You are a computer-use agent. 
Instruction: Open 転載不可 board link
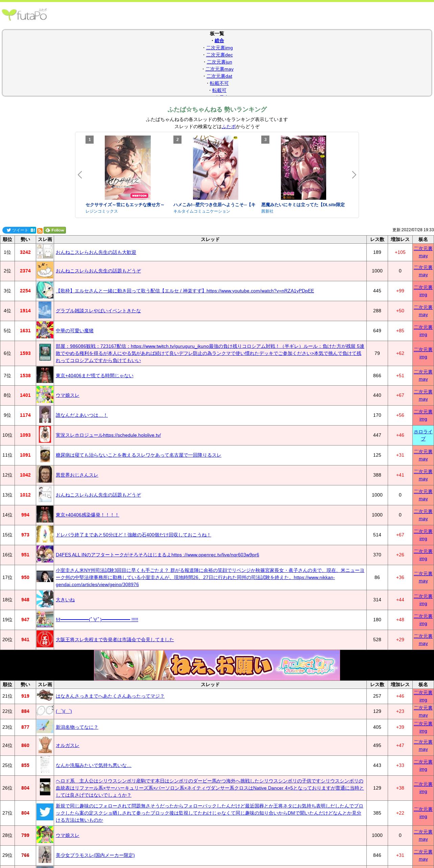click(219, 83)
